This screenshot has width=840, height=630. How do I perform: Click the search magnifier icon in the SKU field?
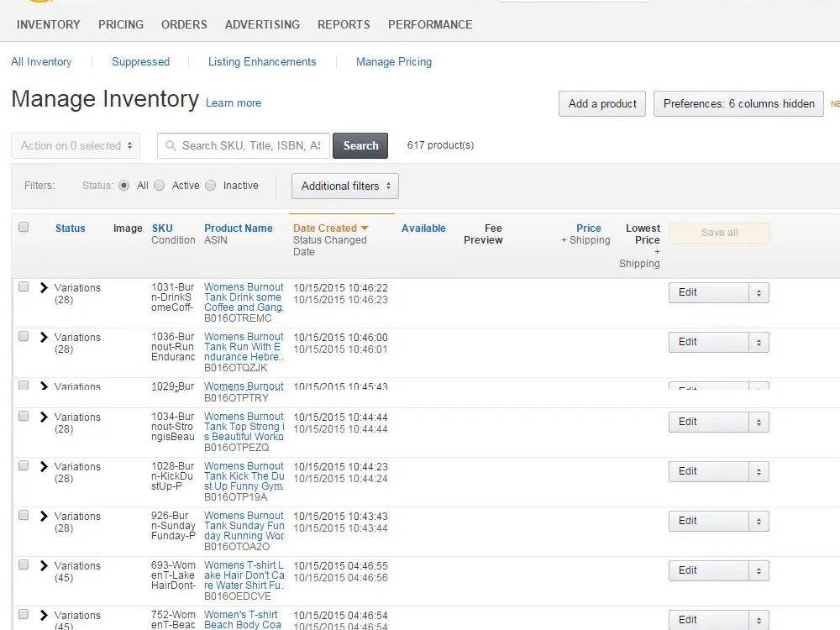pos(171,145)
